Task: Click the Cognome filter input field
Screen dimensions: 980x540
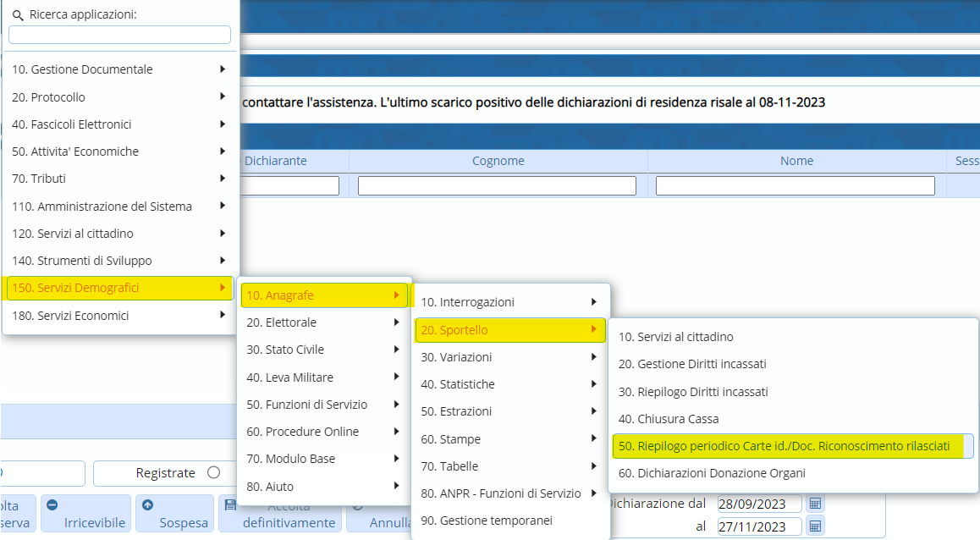Action: [497, 185]
